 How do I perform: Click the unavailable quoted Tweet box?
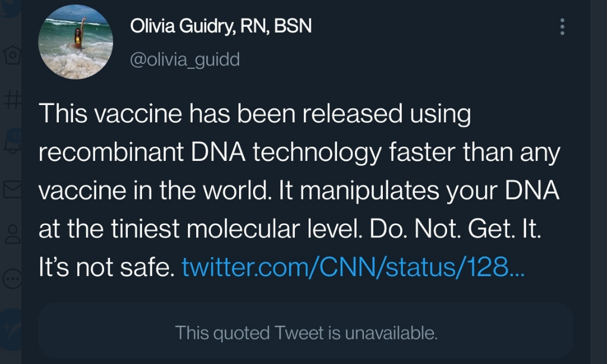306,333
